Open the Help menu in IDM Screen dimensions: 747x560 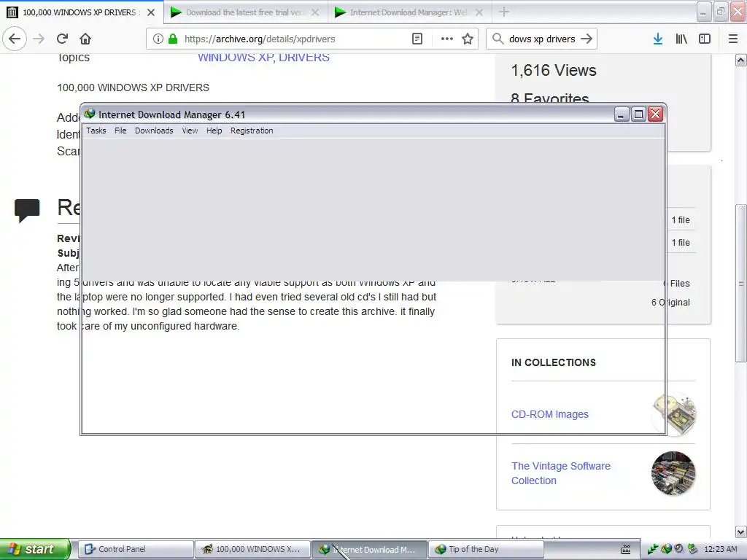(x=214, y=131)
